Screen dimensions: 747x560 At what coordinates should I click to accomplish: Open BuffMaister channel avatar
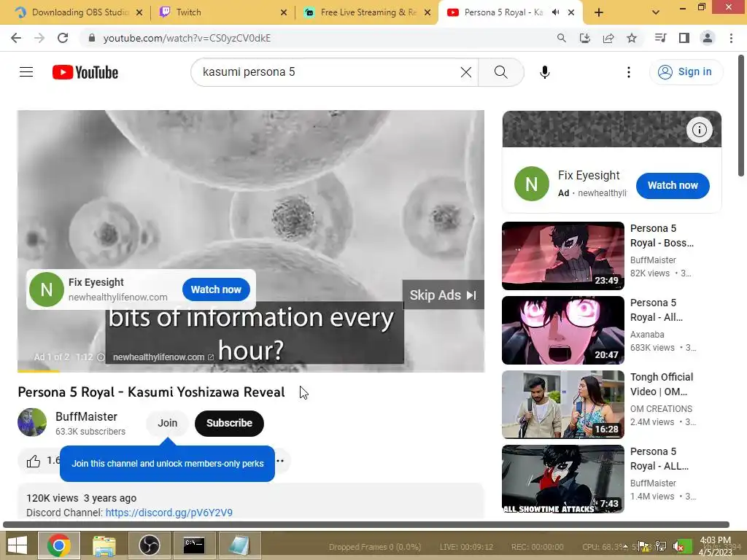[x=32, y=422]
